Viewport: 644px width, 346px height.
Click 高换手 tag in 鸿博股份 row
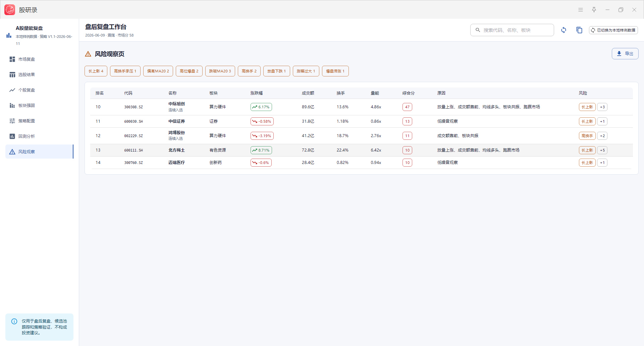click(587, 136)
